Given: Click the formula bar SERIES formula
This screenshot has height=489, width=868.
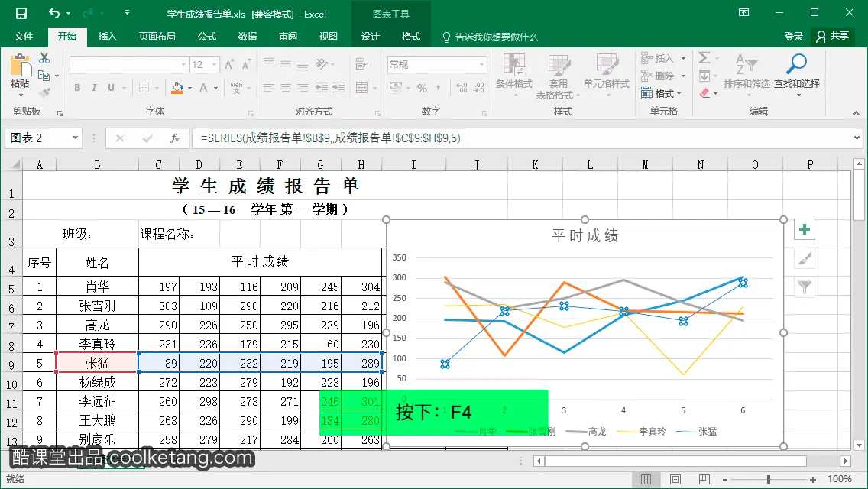Looking at the screenshot, I should [x=331, y=138].
